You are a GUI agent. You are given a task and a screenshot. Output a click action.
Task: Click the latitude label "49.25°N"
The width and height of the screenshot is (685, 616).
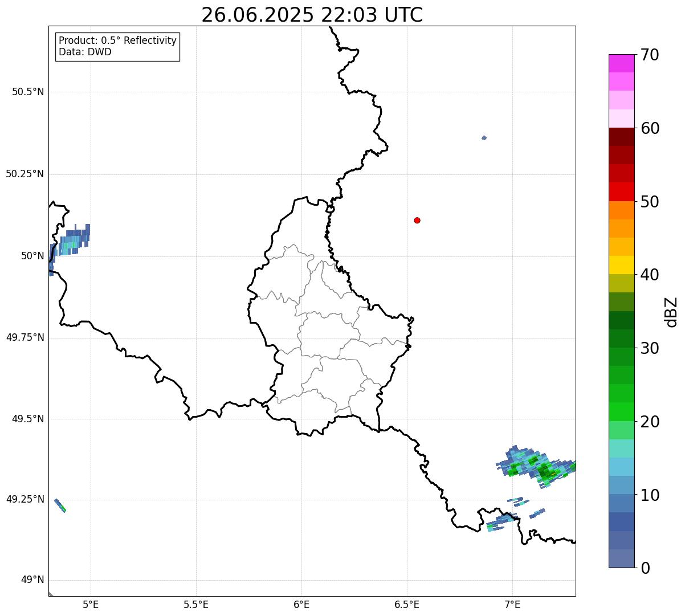(x=25, y=499)
